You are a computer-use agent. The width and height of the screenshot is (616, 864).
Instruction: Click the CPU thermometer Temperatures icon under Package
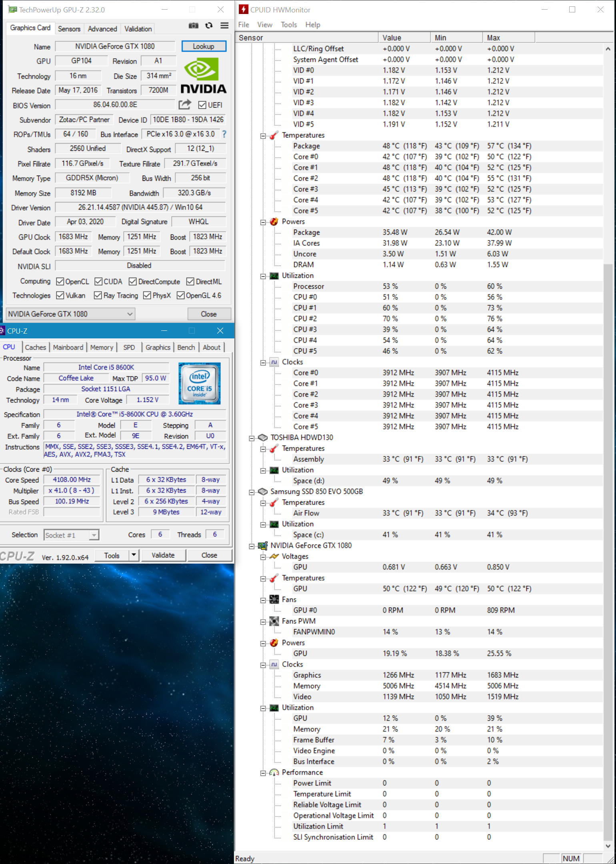(x=274, y=135)
